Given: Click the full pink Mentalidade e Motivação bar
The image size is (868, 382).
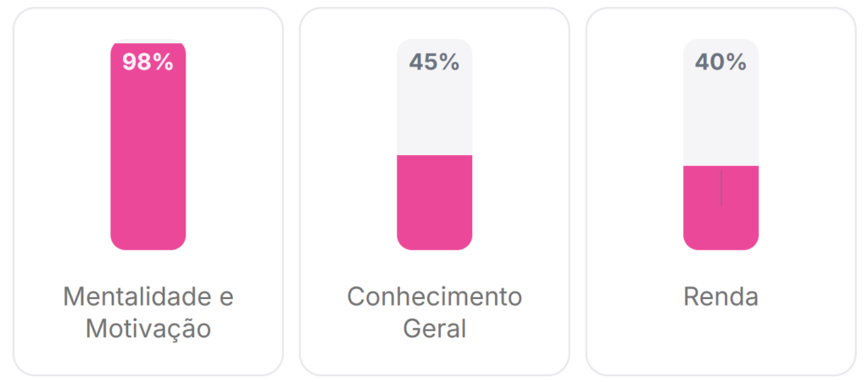Looking at the screenshot, I should 147,152.
